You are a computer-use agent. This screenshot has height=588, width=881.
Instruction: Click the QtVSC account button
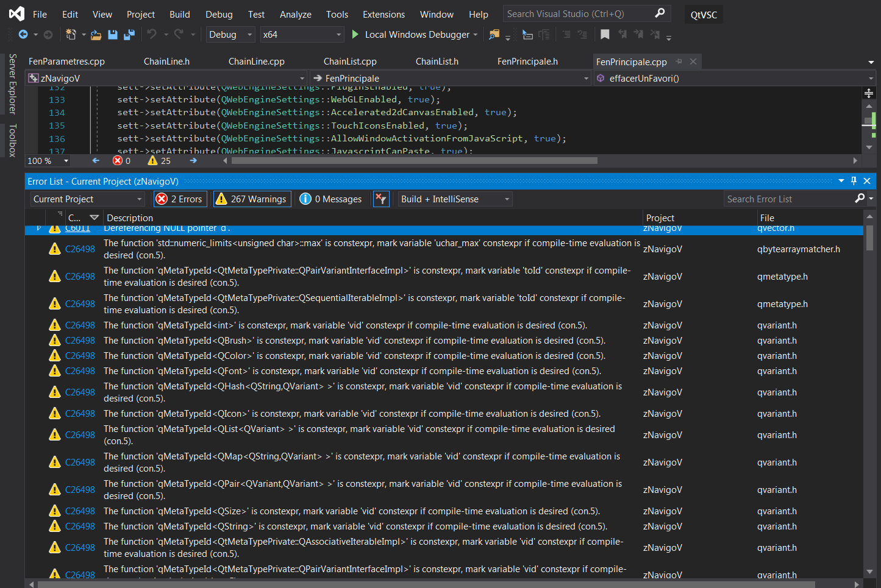point(704,15)
